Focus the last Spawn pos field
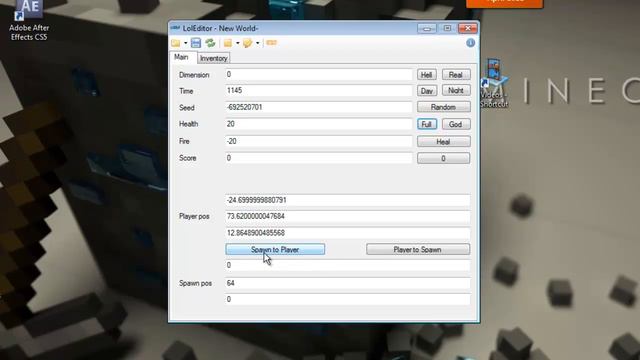The image size is (640, 360). coord(347,299)
